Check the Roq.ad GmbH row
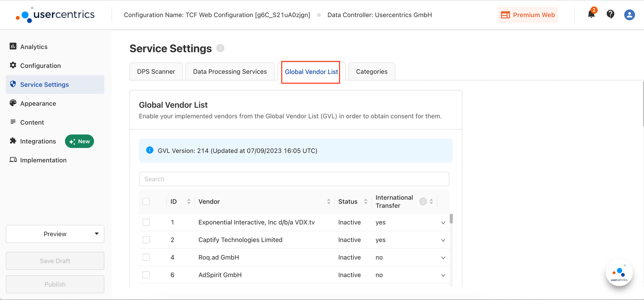This screenshot has width=644, height=300. [146, 257]
